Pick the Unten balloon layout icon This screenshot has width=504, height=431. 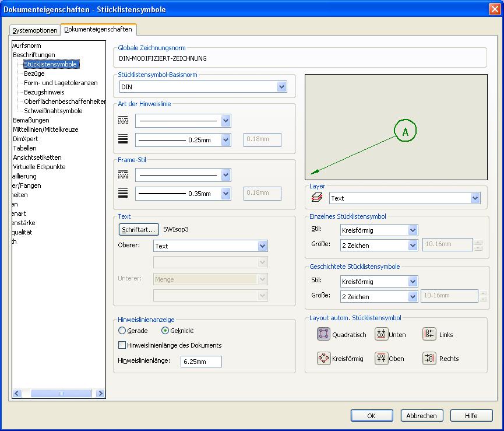[381, 334]
